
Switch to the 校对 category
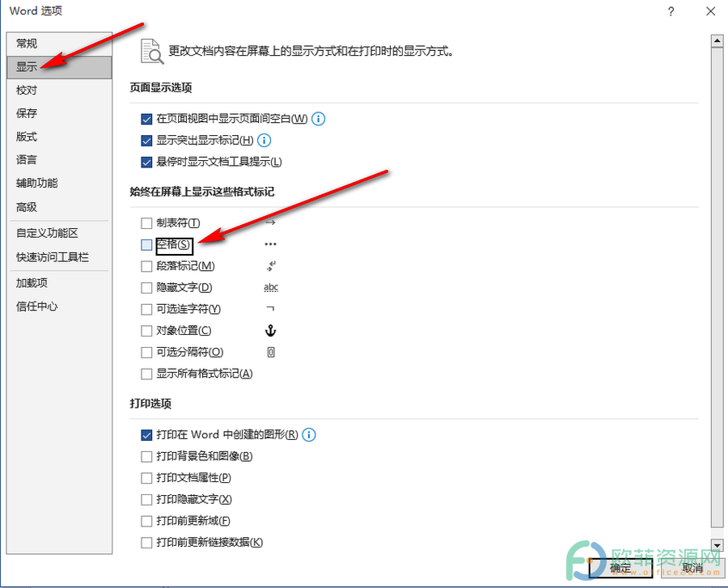pos(59,90)
